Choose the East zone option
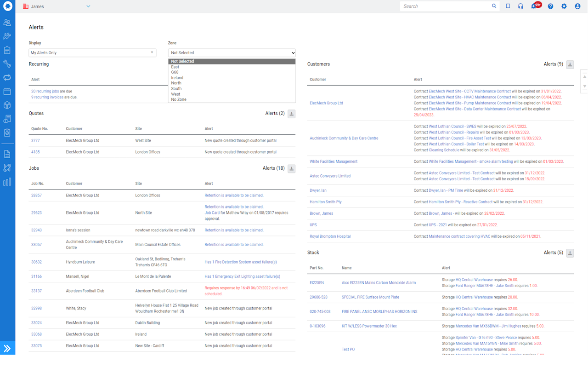 click(x=232, y=67)
